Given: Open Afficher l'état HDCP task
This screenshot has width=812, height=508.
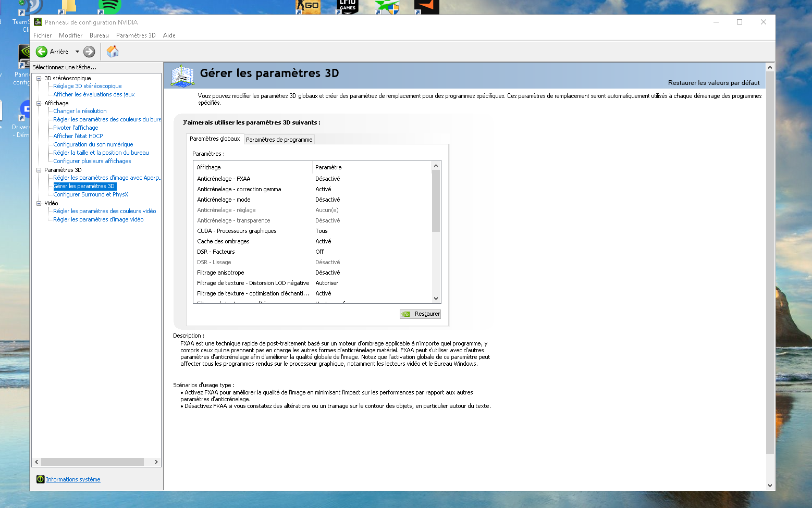Looking at the screenshot, I should [x=78, y=136].
